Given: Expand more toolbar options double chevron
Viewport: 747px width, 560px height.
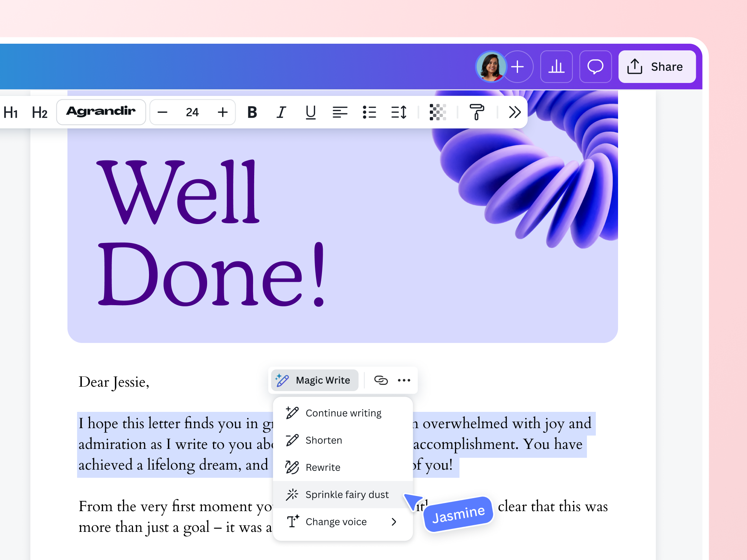Looking at the screenshot, I should click(x=515, y=112).
